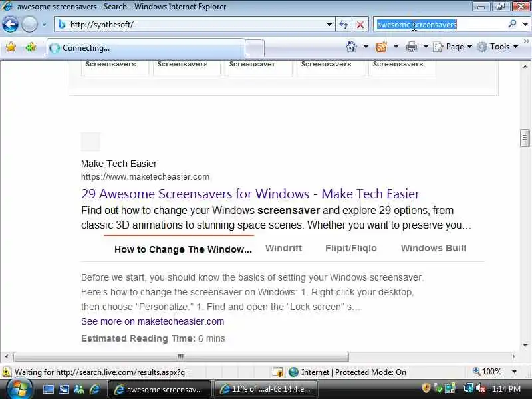Launch Internet Explorer from quick launch
The height and width of the screenshot is (399, 532).
coord(94,389)
